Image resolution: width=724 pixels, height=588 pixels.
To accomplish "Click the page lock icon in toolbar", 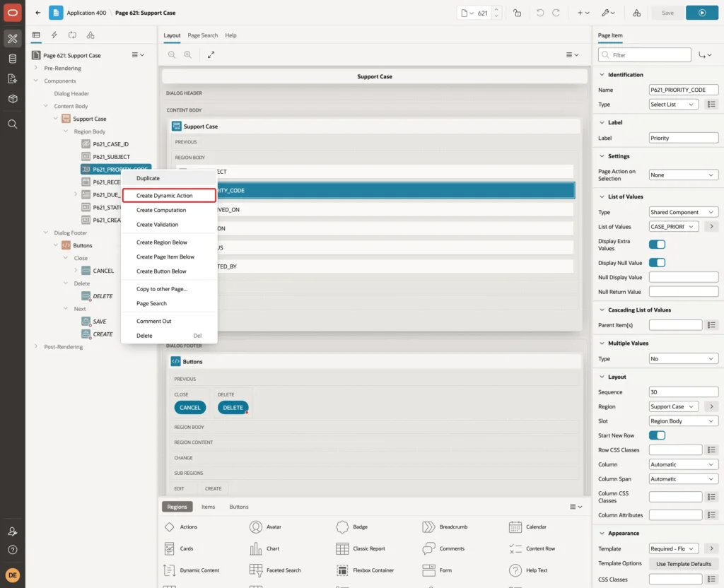I will coord(518,13).
